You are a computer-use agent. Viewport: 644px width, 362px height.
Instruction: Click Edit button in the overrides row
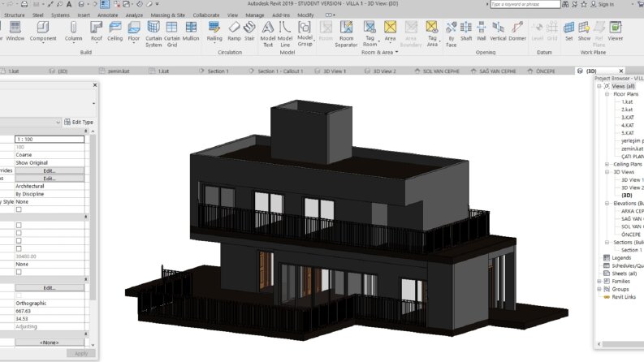click(50, 170)
